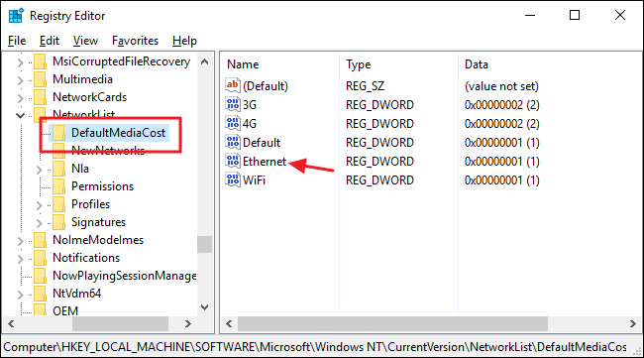Select the OEM key in the tree
Viewport: 644px width, 358px height.
65,310
